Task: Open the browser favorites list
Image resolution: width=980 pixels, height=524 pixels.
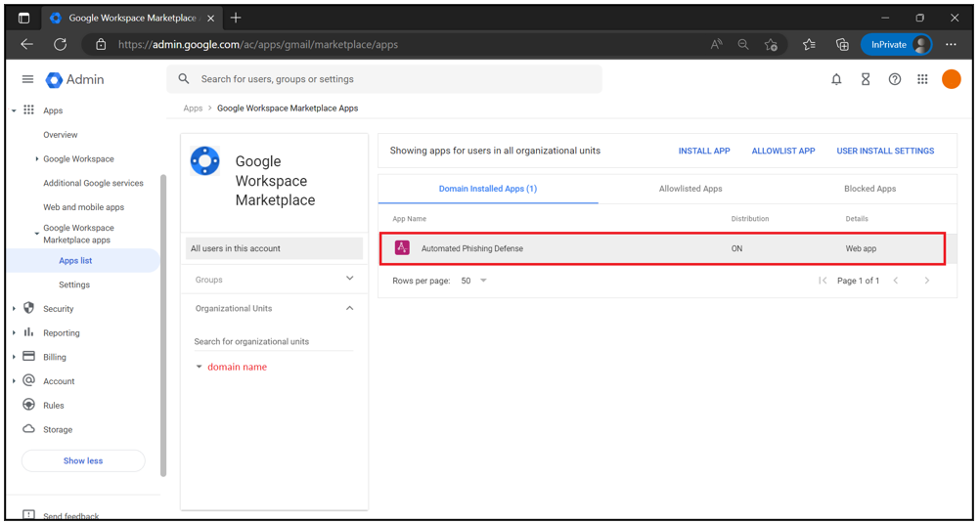Action: tap(810, 44)
